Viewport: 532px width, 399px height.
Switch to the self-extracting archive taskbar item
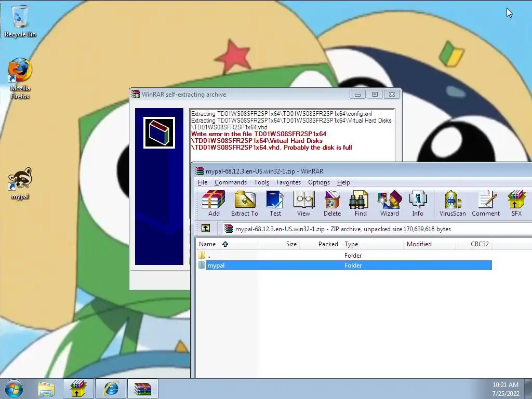pyautogui.click(x=78, y=389)
